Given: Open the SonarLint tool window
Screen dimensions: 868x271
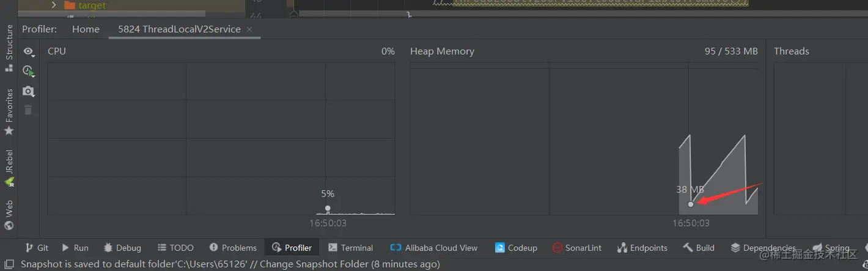Looking at the screenshot, I should pyautogui.click(x=576, y=248).
